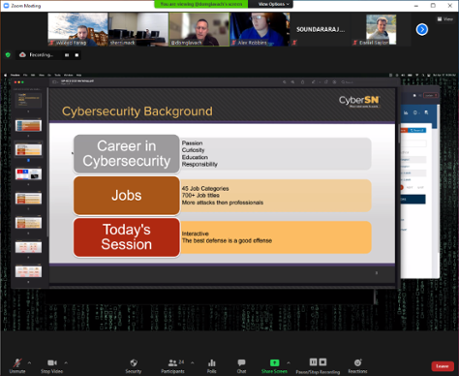Viewport: 459px width, 376px height.
Task: Select the fifth slide thumbnail in sidebar
Action: tap(28, 198)
